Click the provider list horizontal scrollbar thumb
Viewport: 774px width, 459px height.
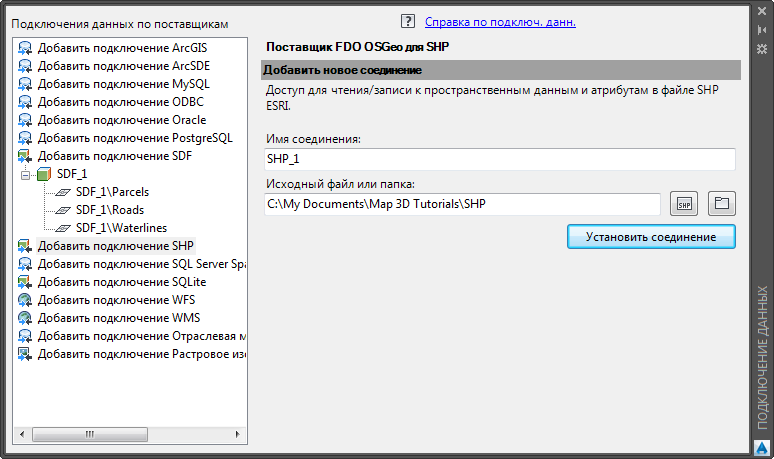[x=91, y=434]
